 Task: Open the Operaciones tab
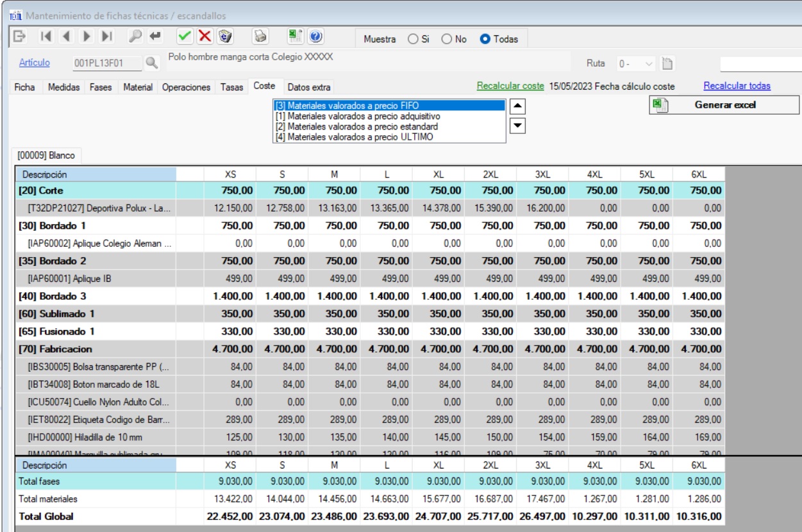tap(186, 87)
